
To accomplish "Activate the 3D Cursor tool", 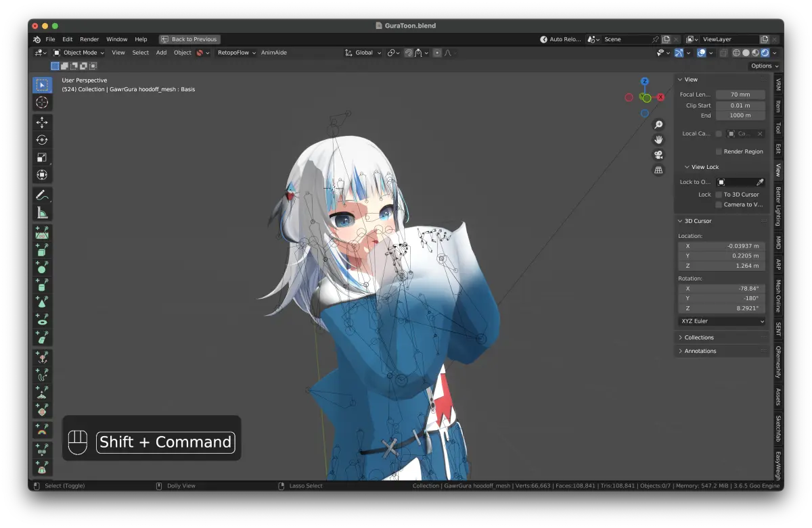I will pyautogui.click(x=42, y=102).
